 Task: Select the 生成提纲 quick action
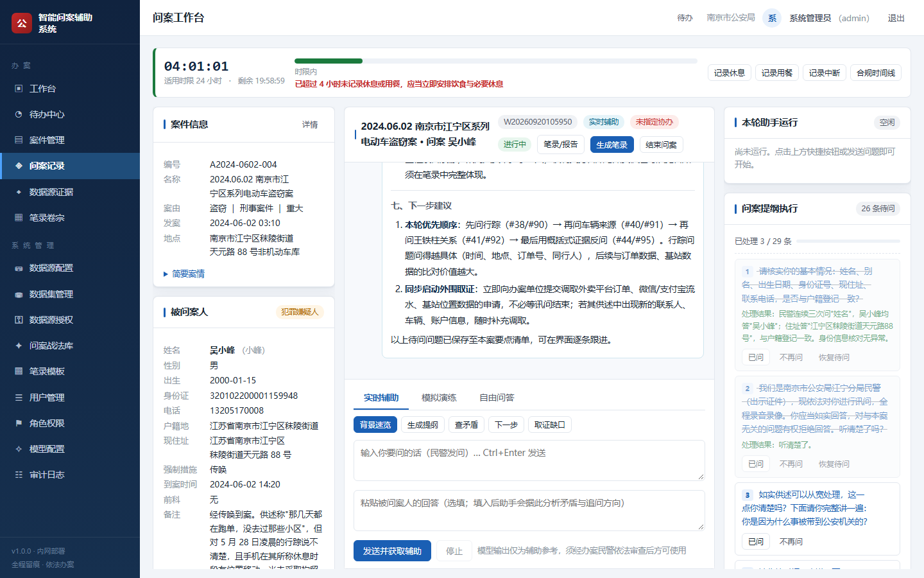(423, 425)
